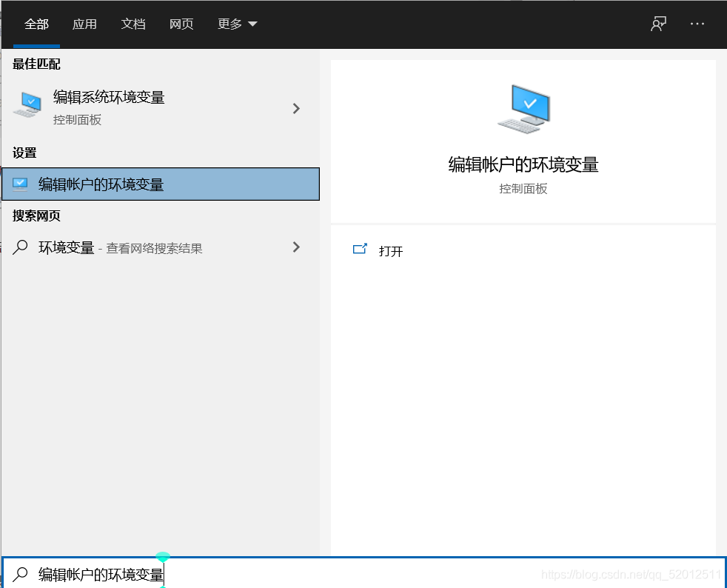Click the 控制面板 label under preview title

(523, 189)
